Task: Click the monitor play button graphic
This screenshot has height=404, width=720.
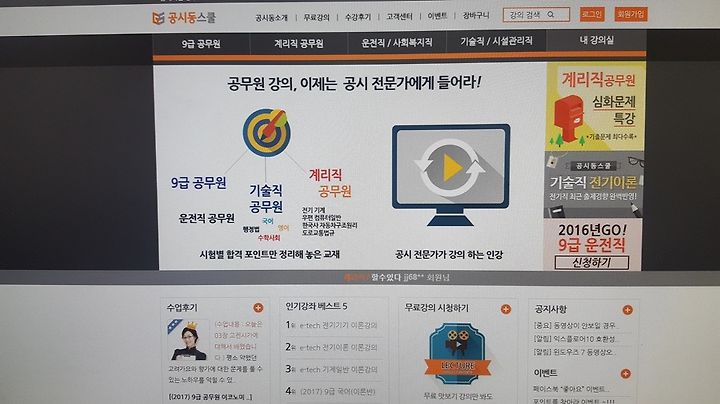Action: tap(451, 175)
